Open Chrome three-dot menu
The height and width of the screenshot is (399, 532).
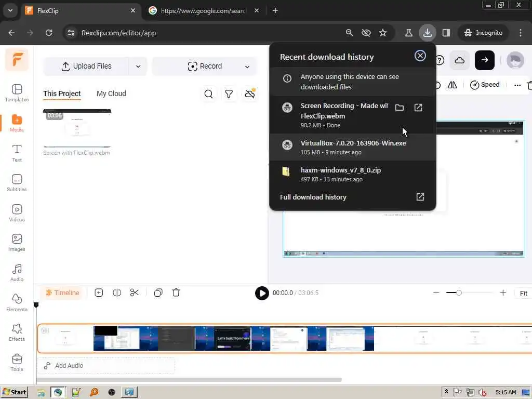coord(521,33)
